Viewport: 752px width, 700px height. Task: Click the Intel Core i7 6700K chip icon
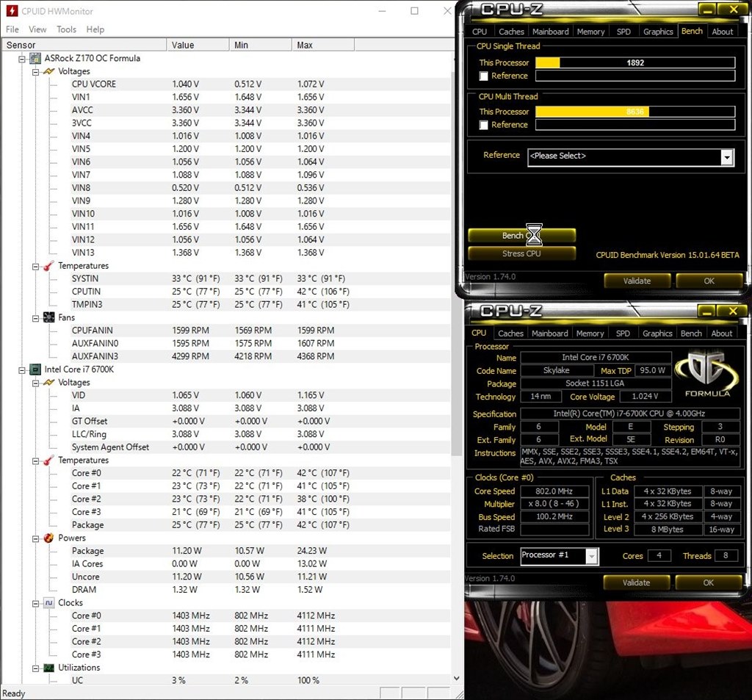[35, 369]
